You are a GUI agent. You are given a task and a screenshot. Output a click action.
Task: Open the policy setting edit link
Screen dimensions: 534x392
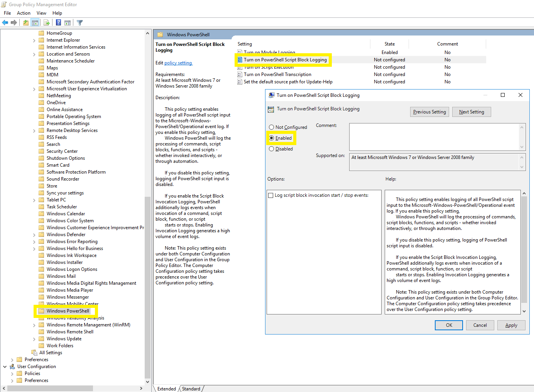click(178, 63)
